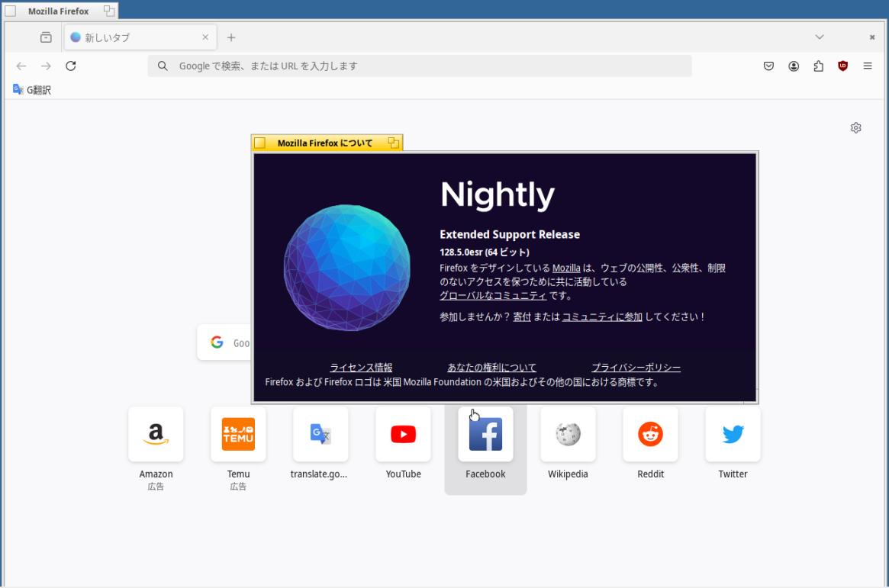Viewport: 889px width, 588px height.
Task: Select the 新しいタブ tab
Action: (x=140, y=37)
